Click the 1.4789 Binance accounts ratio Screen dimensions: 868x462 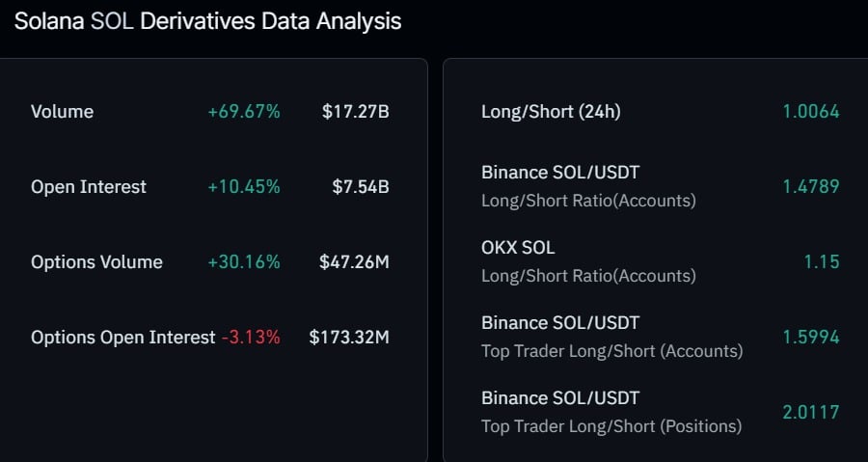point(811,187)
